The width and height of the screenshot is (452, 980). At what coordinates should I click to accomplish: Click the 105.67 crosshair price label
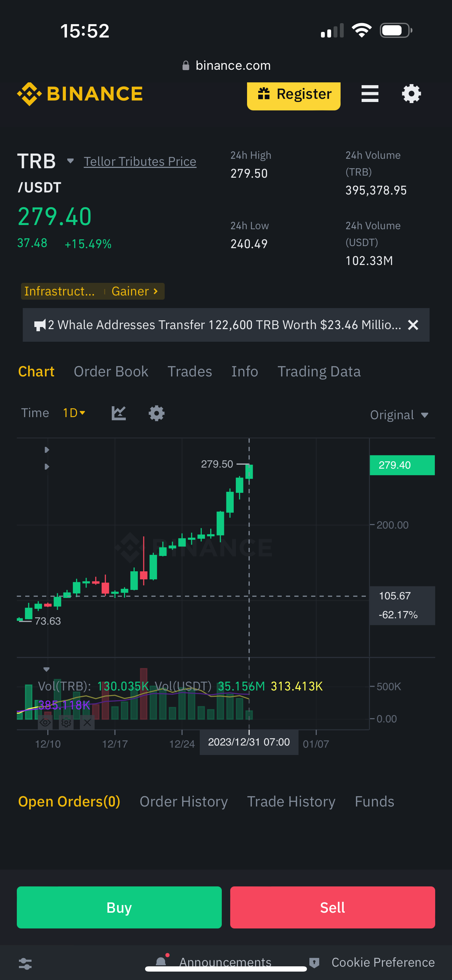point(395,596)
